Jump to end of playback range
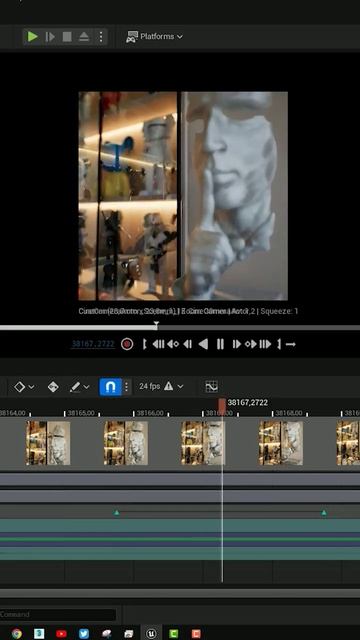Image resolution: width=360 pixels, height=640 pixels. coord(265,344)
